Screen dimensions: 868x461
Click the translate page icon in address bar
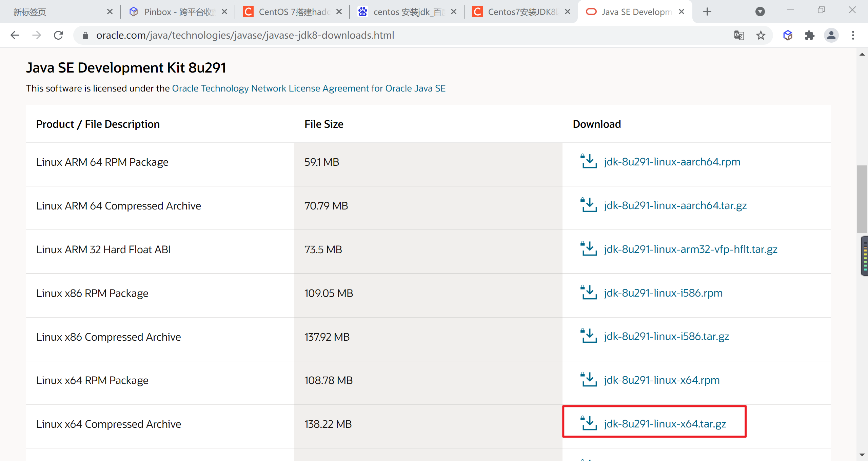739,35
